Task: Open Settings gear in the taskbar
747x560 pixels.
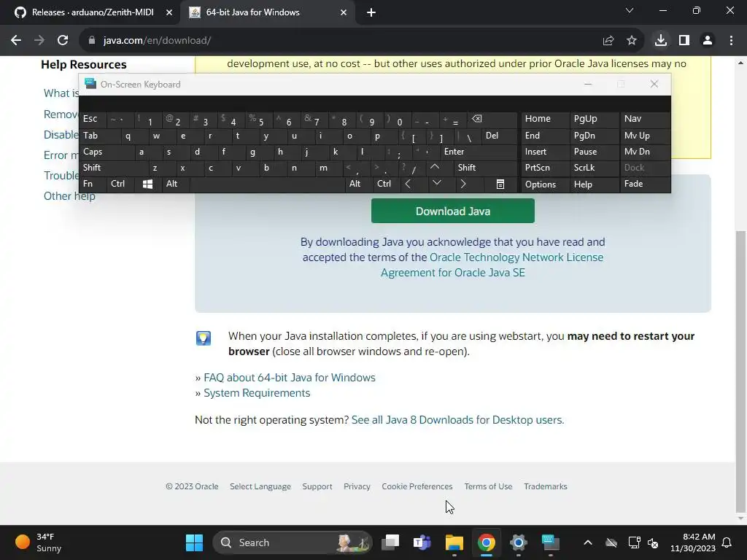Action: pos(519,542)
